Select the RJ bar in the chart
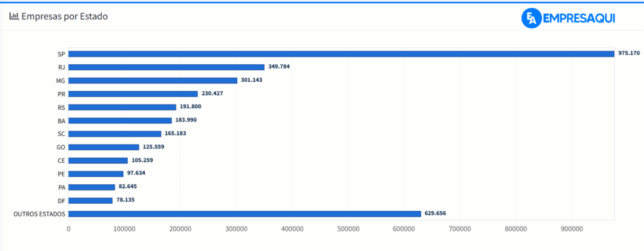Viewport: 644px width, 251px height. [x=166, y=67]
